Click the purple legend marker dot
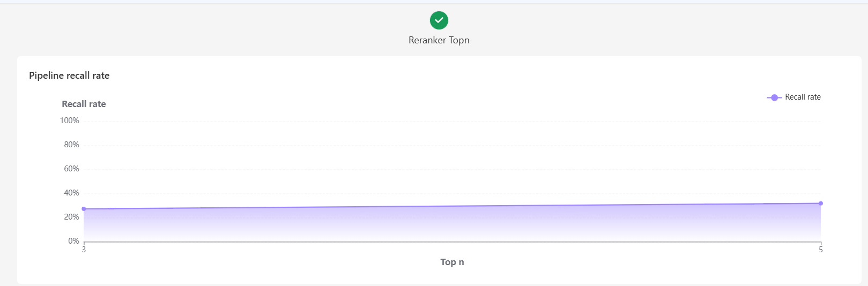 point(774,97)
